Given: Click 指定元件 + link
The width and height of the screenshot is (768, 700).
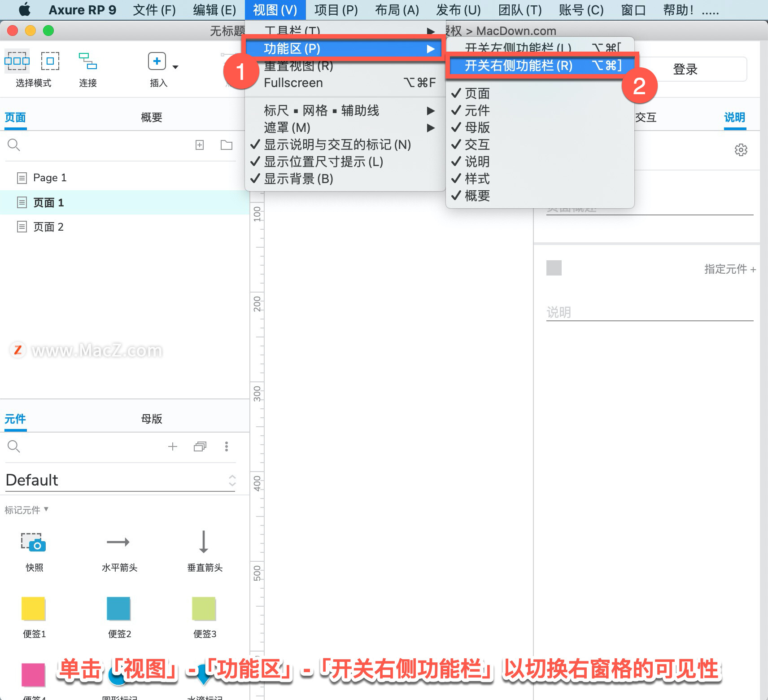Looking at the screenshot, I should (x=730, y=269).
